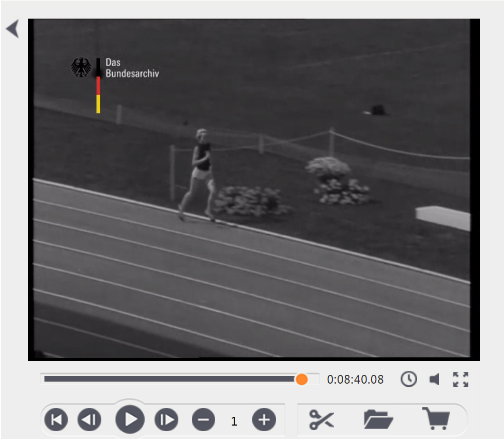Mute the audio with speaker icon

coord(435,379)
